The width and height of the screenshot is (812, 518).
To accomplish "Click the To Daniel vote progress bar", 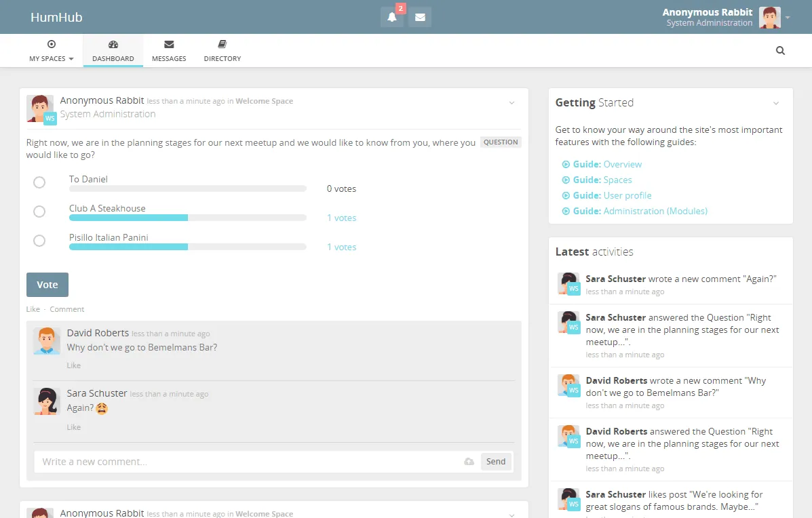I will (187, 189).
